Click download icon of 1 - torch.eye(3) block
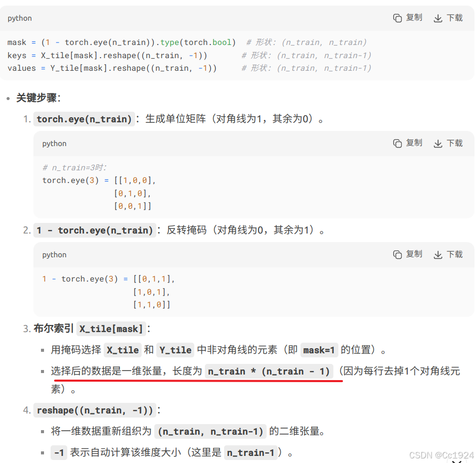Viewport: 476px width, 463px height. coord(438,255)
